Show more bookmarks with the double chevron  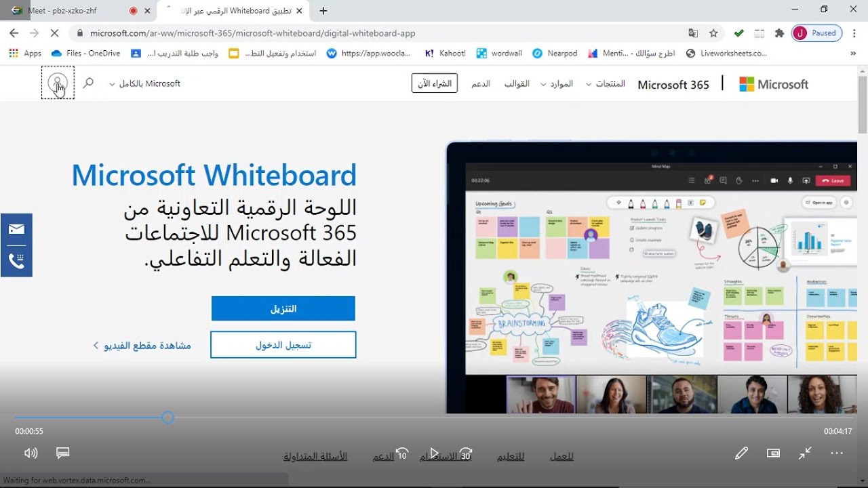click(x=853, y=53)
